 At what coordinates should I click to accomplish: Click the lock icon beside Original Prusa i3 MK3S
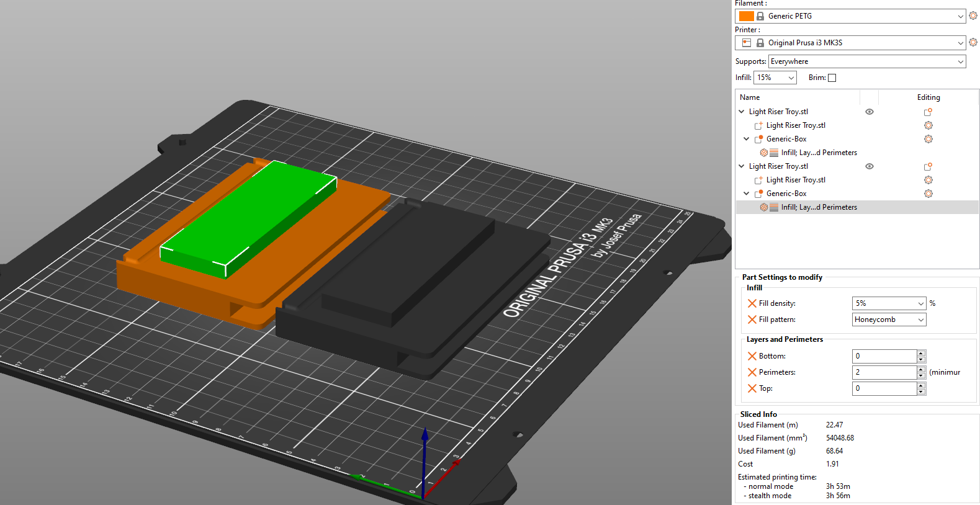click(x=760, y=43)
